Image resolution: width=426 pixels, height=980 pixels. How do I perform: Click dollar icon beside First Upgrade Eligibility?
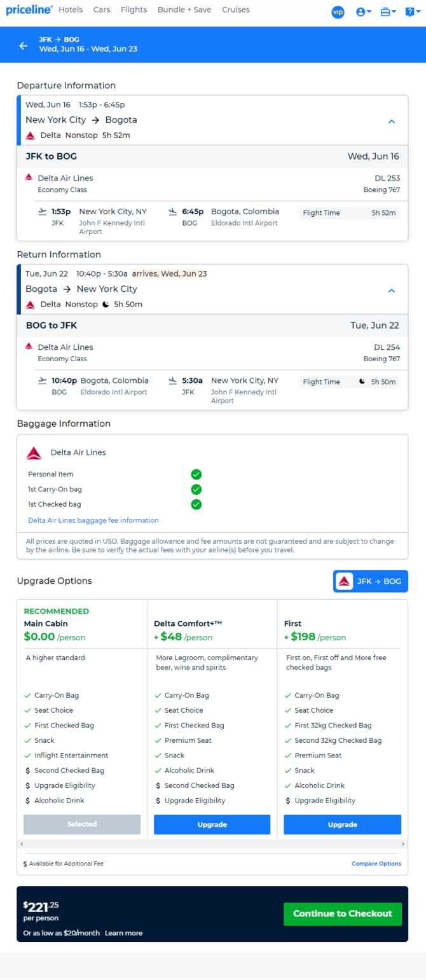coord(288,801)
